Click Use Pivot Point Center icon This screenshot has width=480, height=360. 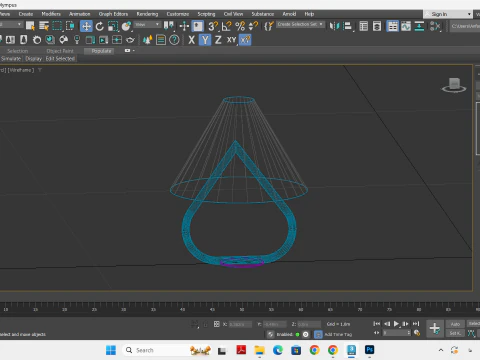point(169,26)
